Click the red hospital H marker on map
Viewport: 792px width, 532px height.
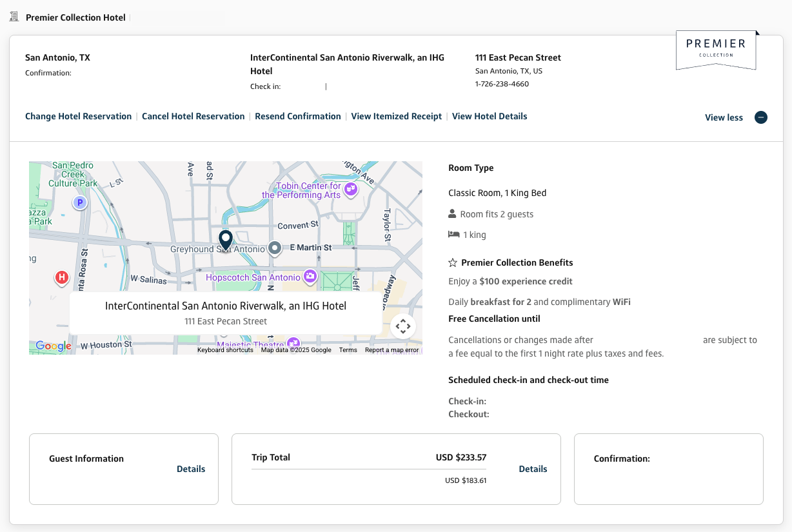(x=61, y=278)
